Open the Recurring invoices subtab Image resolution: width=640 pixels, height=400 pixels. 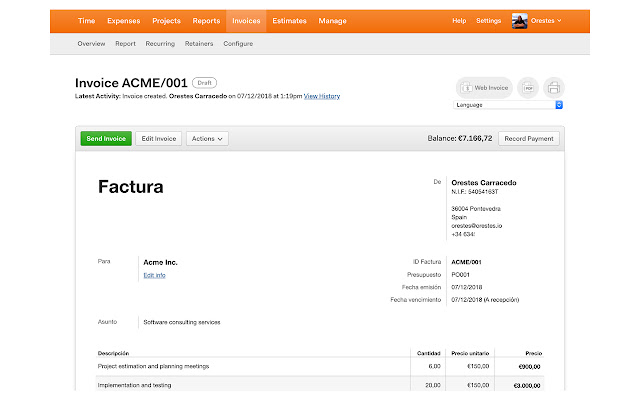coord(159,44)
